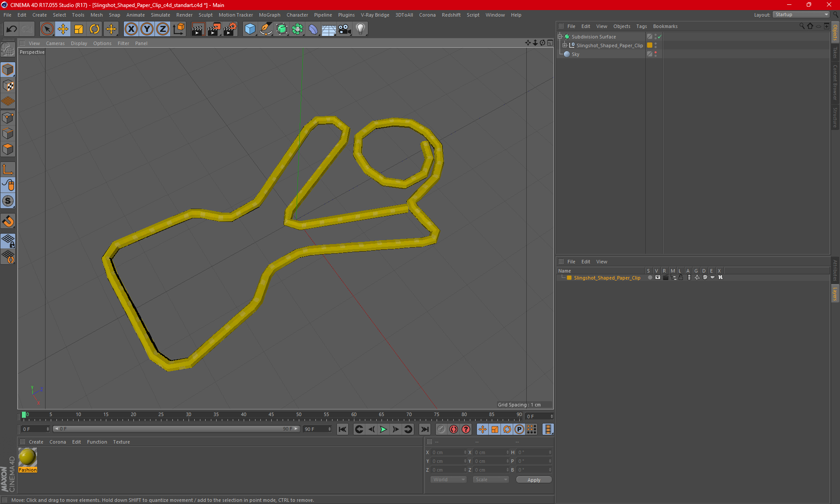This screenshot has height=504, width=840.
Task: Toggle Sky object visibility dots
Action: coord(655,54)
